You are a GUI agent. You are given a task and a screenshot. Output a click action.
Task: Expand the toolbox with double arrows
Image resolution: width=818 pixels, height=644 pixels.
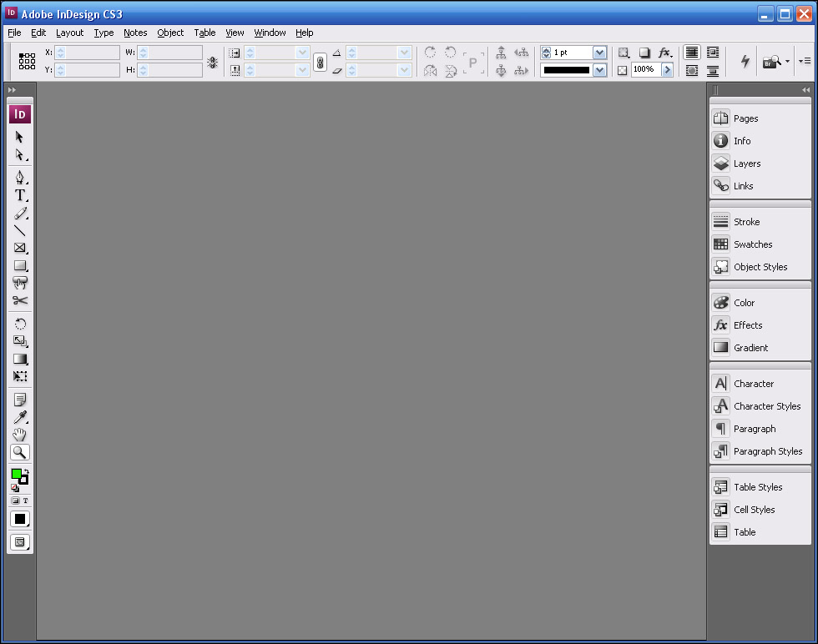point(12,90)
